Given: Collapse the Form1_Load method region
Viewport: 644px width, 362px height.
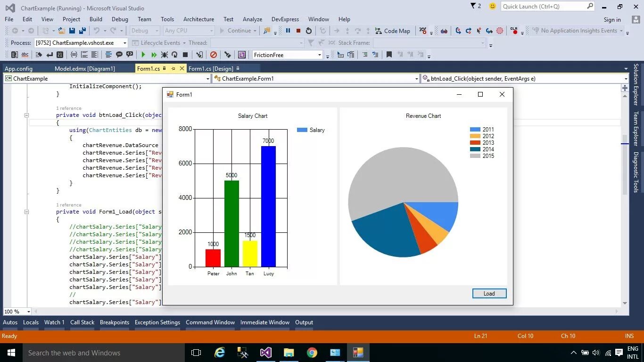Looking at the screenshot, I should point(26,212).
